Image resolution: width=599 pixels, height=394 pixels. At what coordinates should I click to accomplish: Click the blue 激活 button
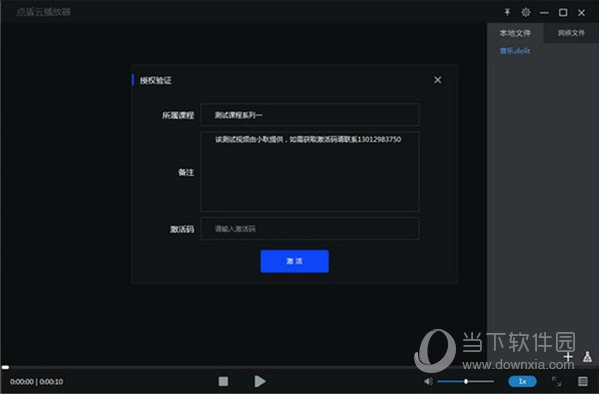coord(295,261)
